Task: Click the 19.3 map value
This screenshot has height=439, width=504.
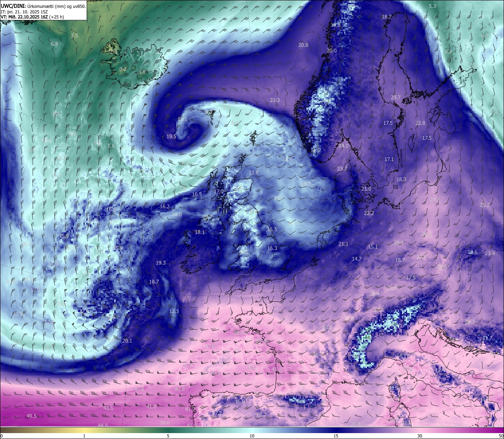Action: tap(161, 263)
